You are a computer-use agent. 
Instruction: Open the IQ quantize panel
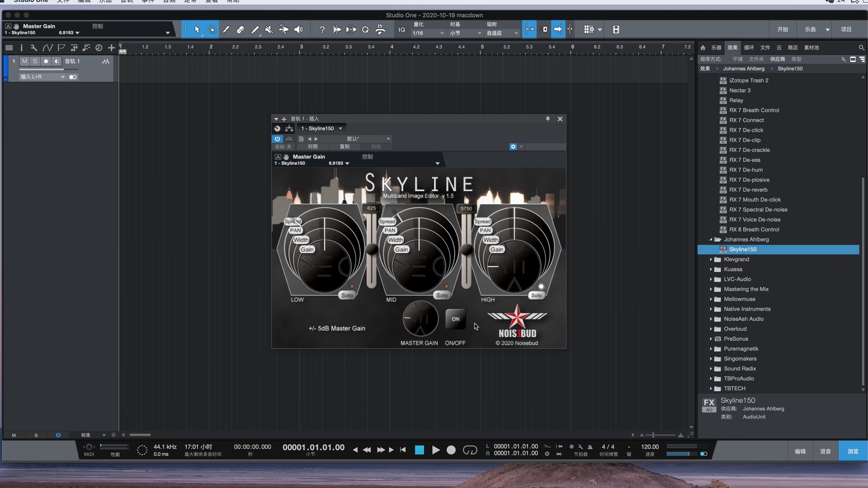[x=402, y=30]
